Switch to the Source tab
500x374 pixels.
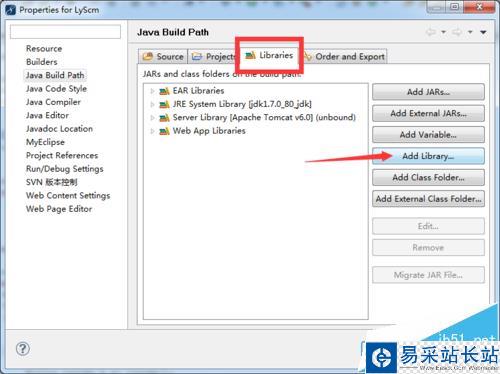pyautogui.click(x=163, y=56)
